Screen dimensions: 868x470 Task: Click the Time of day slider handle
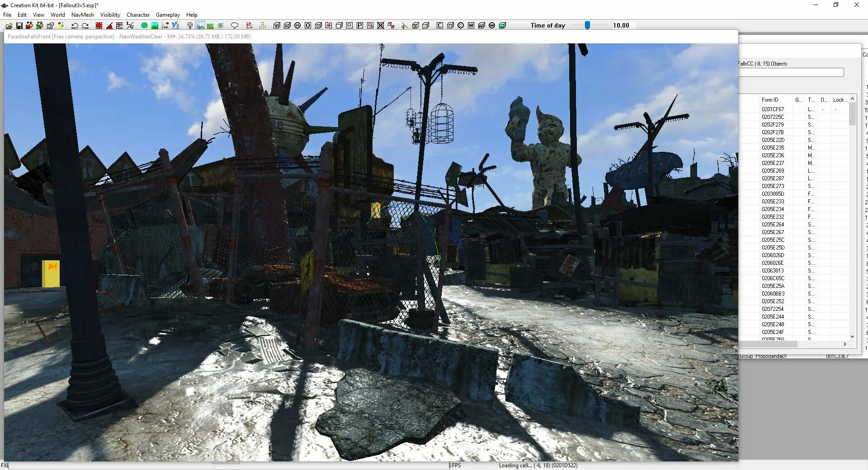pos(587,25)
